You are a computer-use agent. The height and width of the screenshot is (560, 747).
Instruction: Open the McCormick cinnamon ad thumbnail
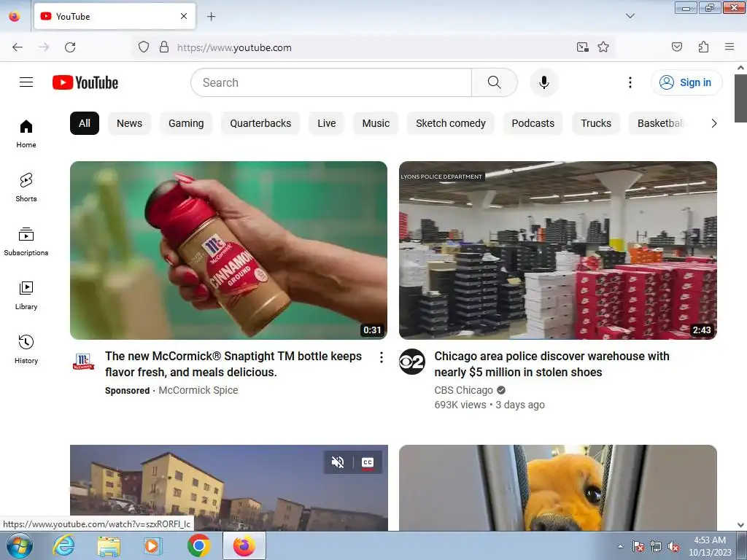[x=228, y=251]
